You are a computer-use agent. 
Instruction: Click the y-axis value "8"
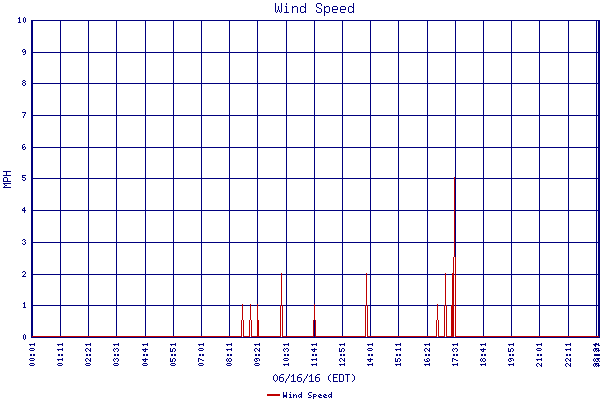24,83
